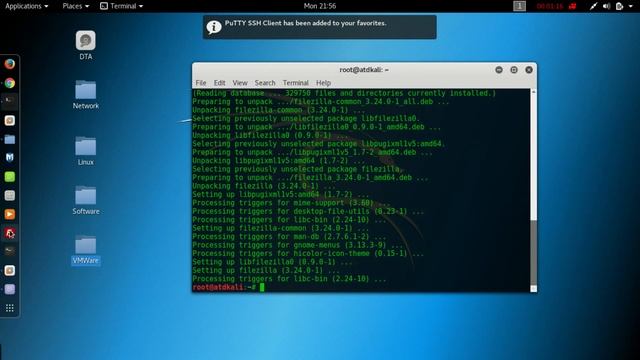Maximize the root@atdkali terminal window
The height and width of the screenshot is (360, 640).
pyautogui.click(x=514, y=70)
